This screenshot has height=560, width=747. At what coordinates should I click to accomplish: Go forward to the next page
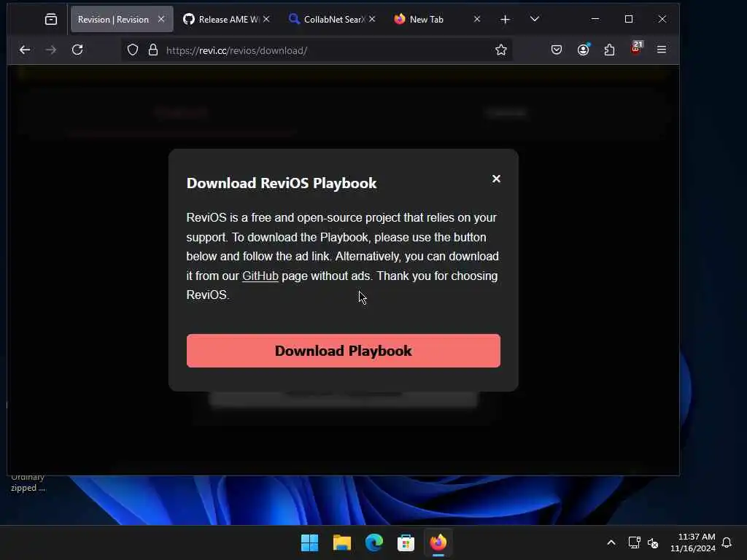51,50
